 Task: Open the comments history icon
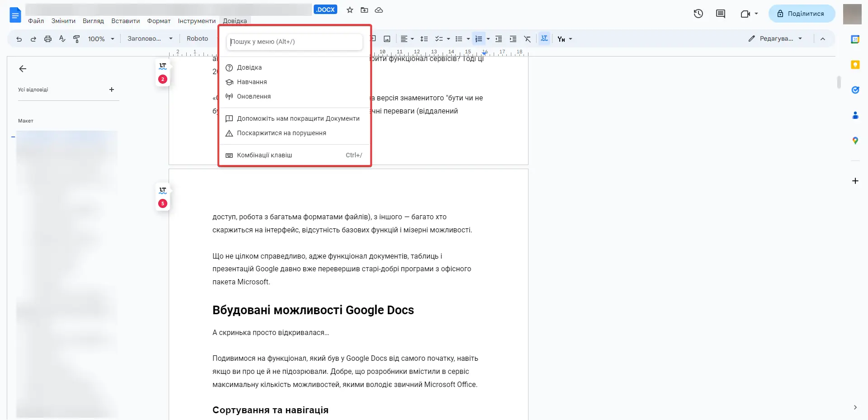coord(721,14)
